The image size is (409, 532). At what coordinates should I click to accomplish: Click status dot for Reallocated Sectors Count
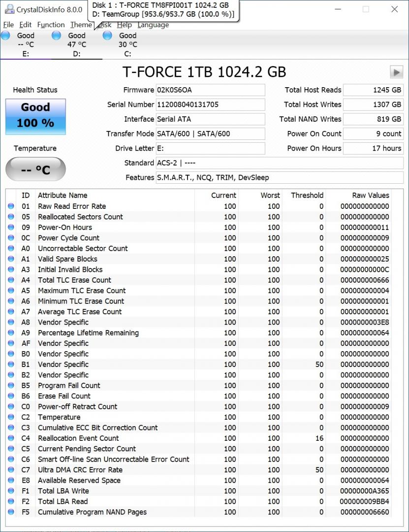(x=11, y=216)
